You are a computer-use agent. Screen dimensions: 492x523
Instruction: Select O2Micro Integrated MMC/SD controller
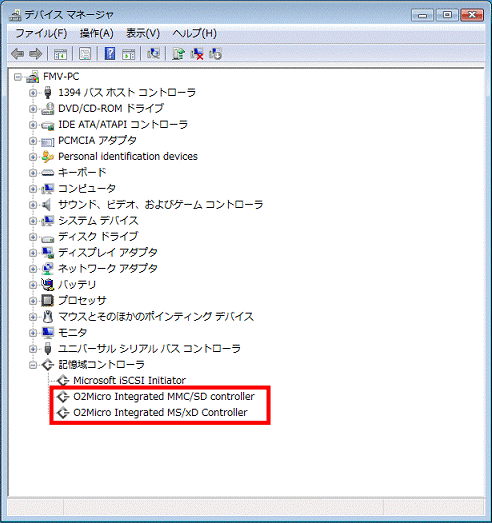point(164,397)
